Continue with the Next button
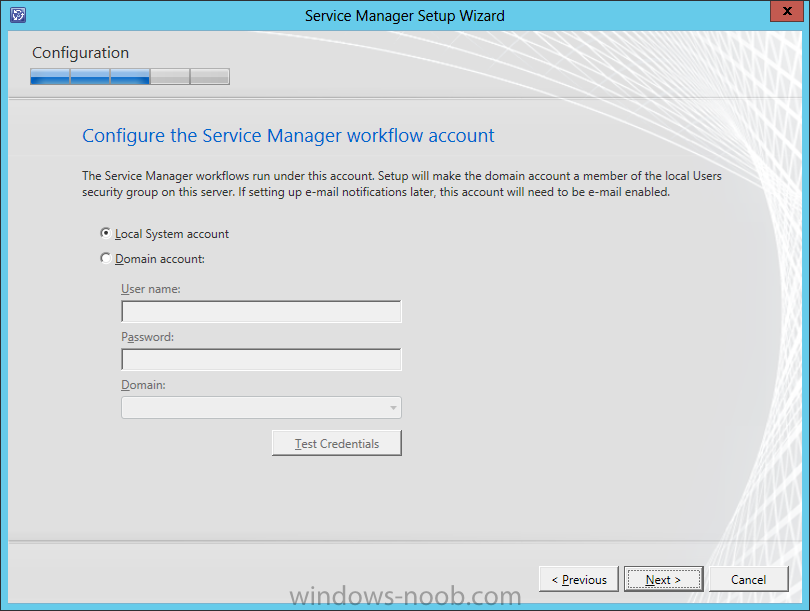Image resolution: width=810 pixels, height=611 pixels. (x=663, y=579)
